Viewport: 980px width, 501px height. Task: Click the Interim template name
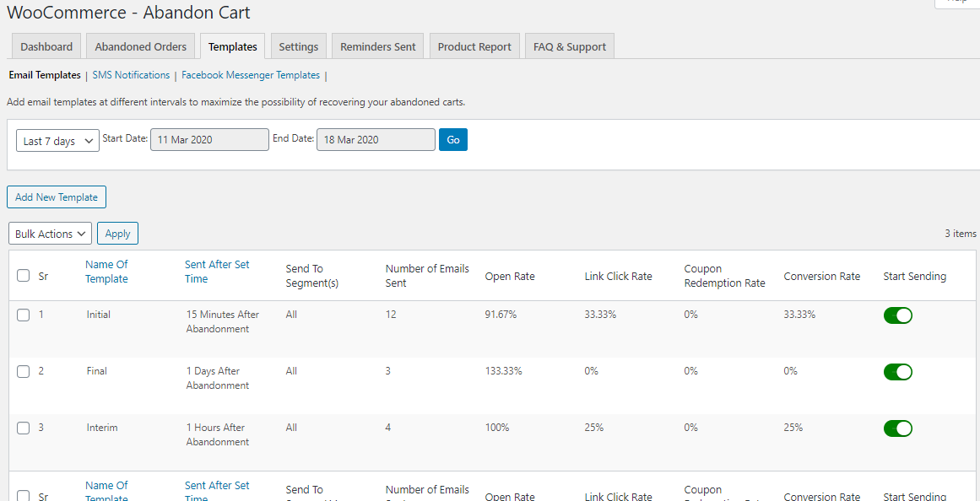pos(102,428)
